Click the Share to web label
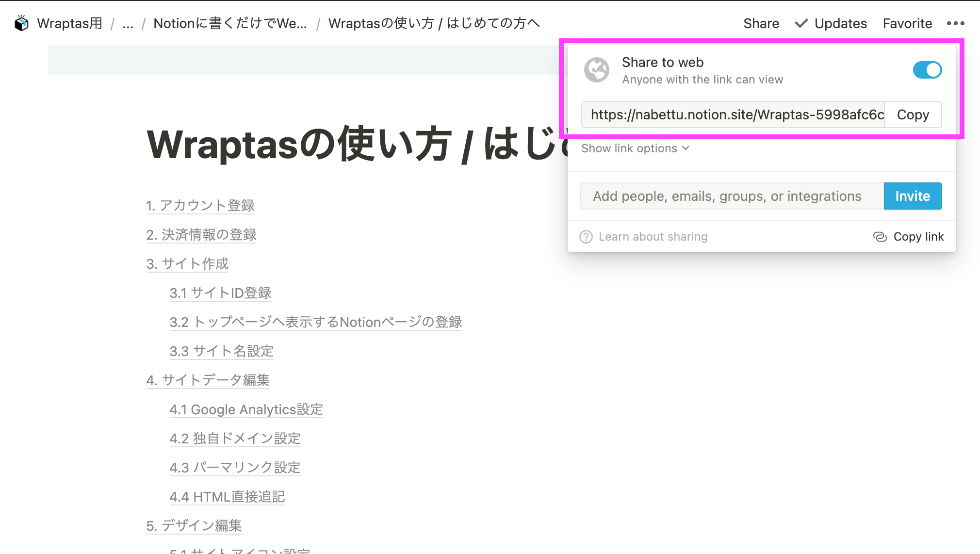Image resolution: width=980 pixels, height=554 pixels. pyautogui.click(x=663, y=62)
